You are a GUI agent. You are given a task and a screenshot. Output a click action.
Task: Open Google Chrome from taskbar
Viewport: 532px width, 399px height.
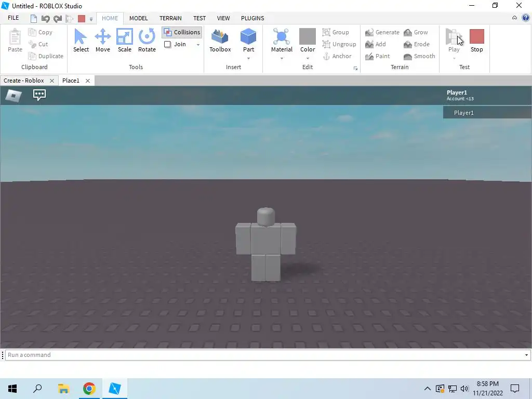[x=89, y=389]
